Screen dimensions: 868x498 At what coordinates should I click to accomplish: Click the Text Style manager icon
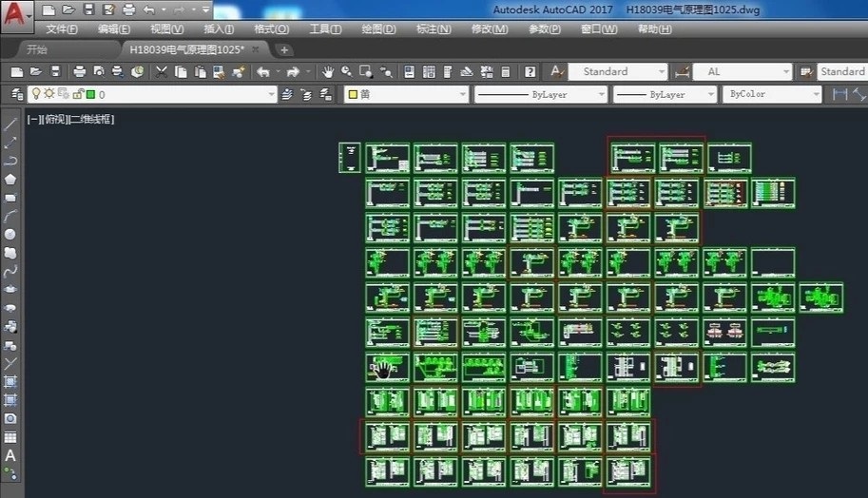tap(557, 71)
